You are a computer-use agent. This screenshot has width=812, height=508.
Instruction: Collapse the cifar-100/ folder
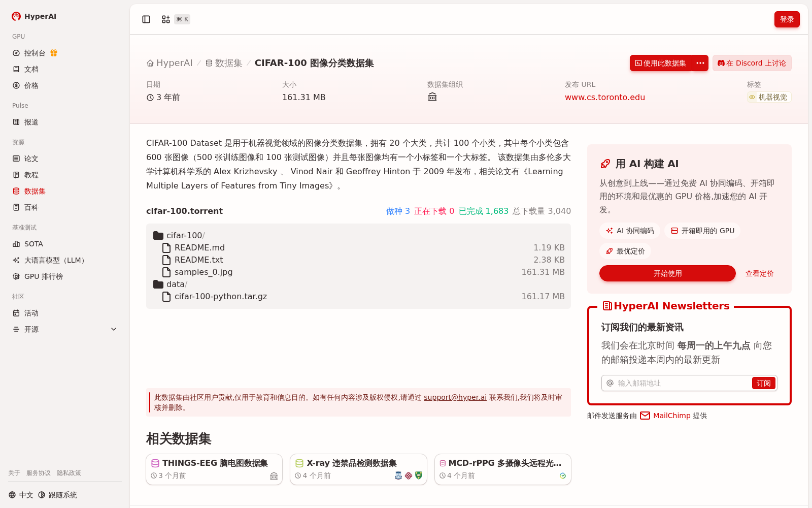[179, 235]
